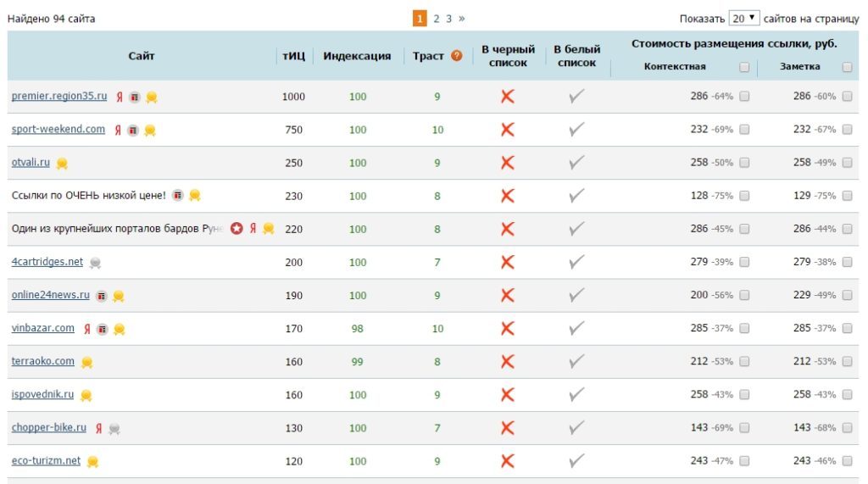Open the sites-per-page dropdown showing 20
The image size is (868, 484).
(x=744, y=19)
